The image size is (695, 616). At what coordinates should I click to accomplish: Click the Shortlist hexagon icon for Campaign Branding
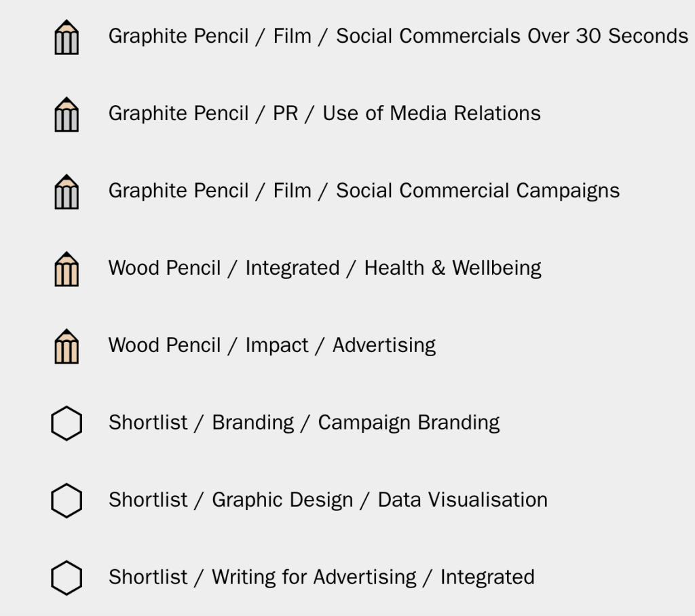[x=67, y=424]
